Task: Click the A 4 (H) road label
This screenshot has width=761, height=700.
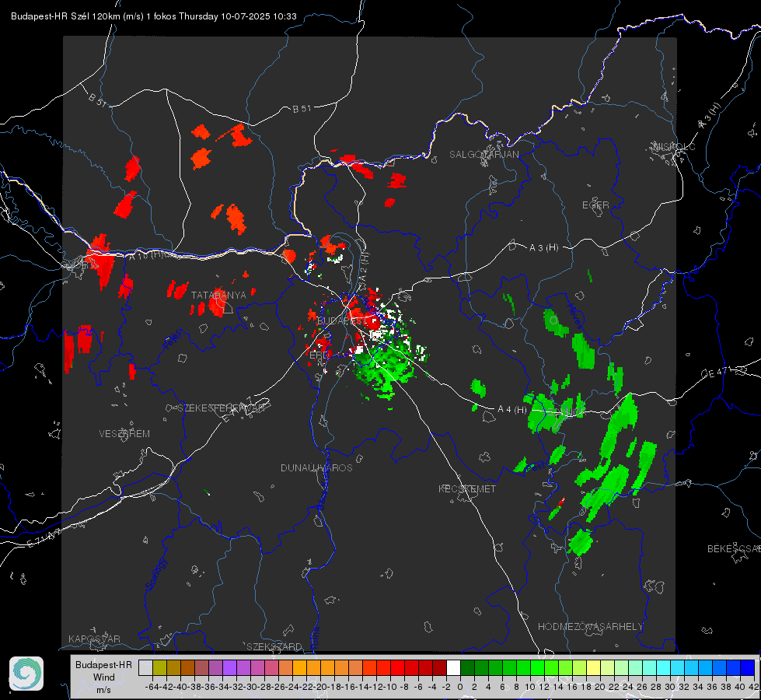Action: [x=512, y=410]
